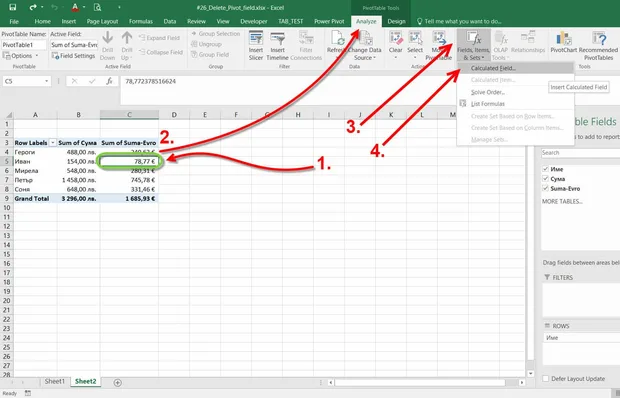Click the Search fields box

coord(580,153)
